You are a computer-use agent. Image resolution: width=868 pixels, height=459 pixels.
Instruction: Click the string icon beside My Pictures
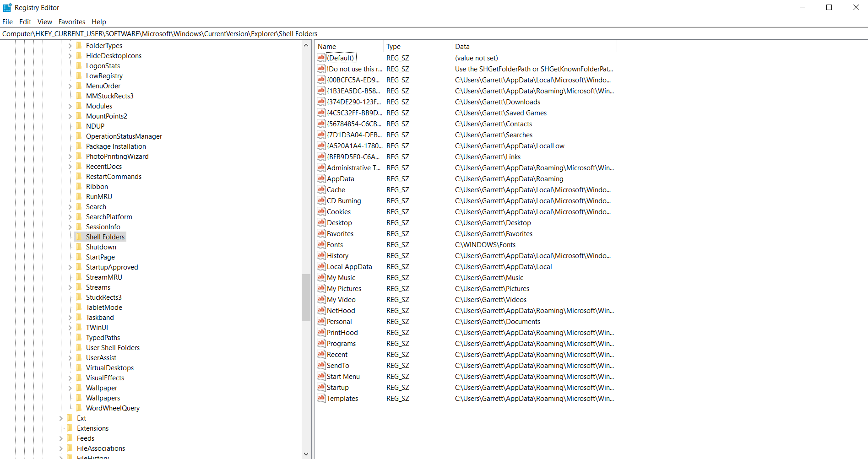point(321,288)
